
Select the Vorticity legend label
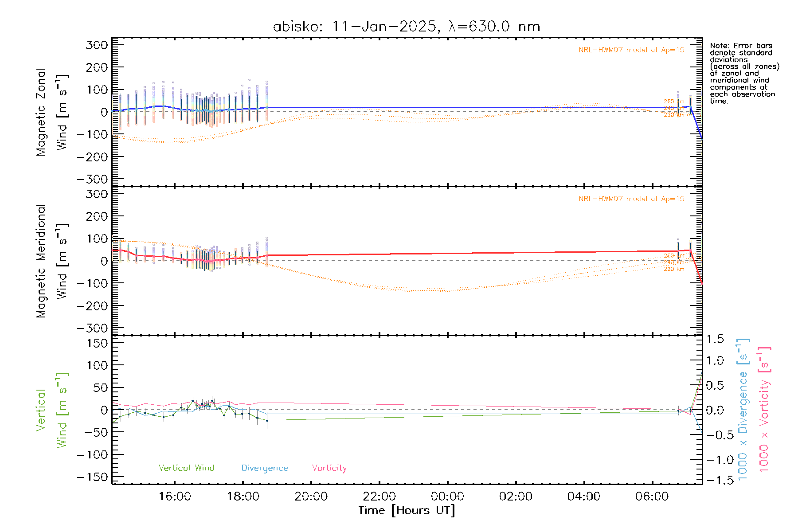329,468
